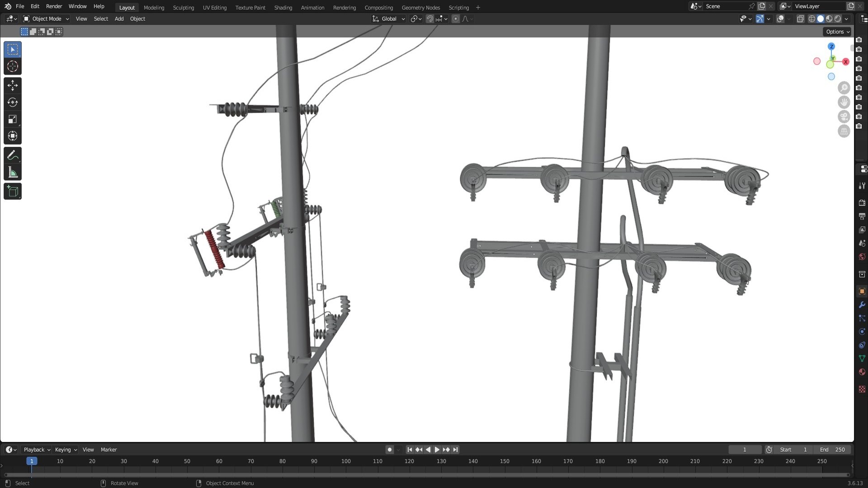Image resolution: width=868 pixels, height=488 pixels.
Task: Select the Cursor tool
Action: [x=13, y=66]
